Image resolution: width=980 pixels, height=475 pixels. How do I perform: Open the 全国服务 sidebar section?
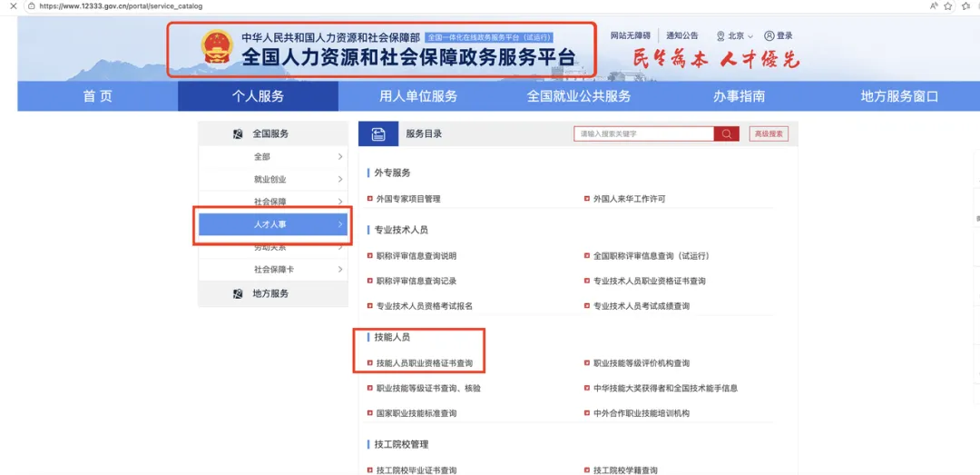[273, 134]
